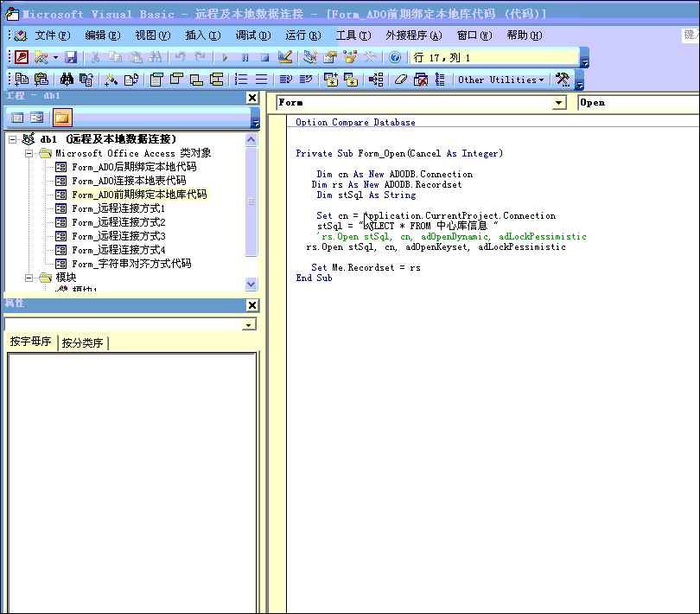Open the Form object combo box dropdown
700x614 pixels.
tap(558, 103)
